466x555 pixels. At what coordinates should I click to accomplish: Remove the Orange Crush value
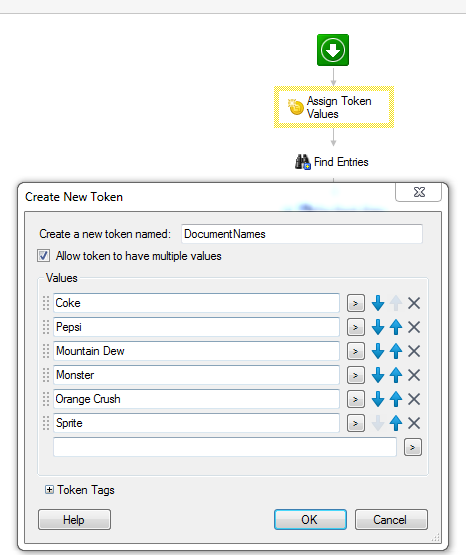pos(414,399)
